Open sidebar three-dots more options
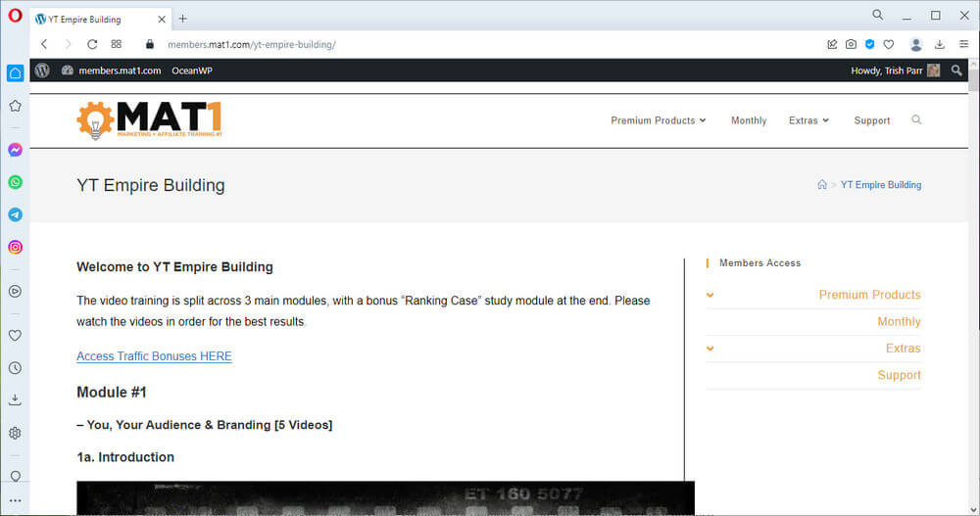 point(15,500)
